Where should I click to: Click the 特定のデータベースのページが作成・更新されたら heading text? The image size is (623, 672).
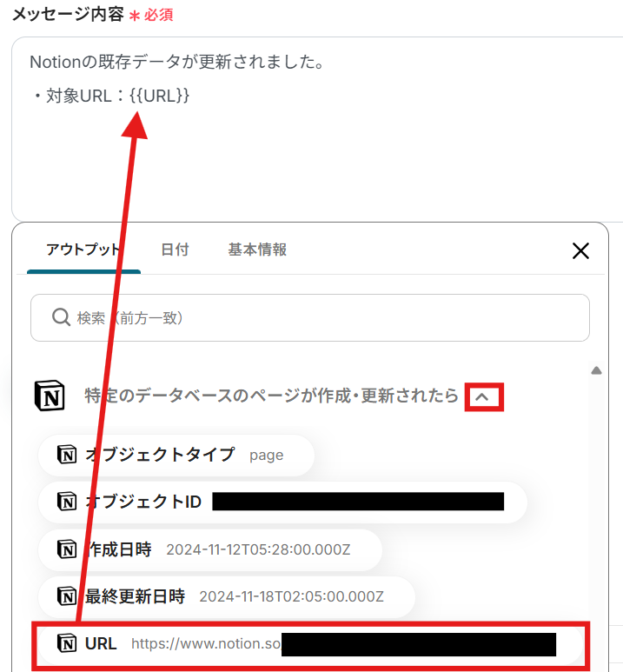click(271, 396)
